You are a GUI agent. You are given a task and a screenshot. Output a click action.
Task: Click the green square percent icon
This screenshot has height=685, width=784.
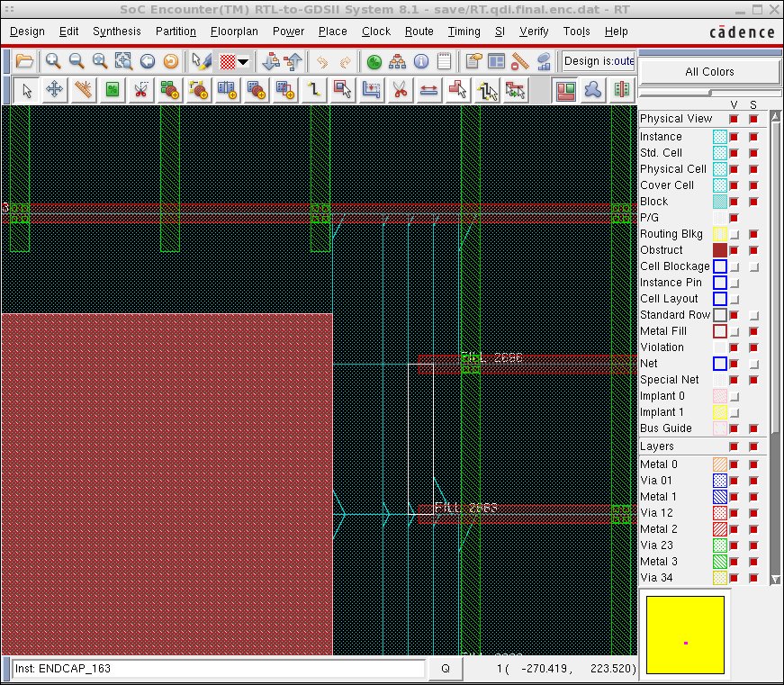tap(112, 90)
